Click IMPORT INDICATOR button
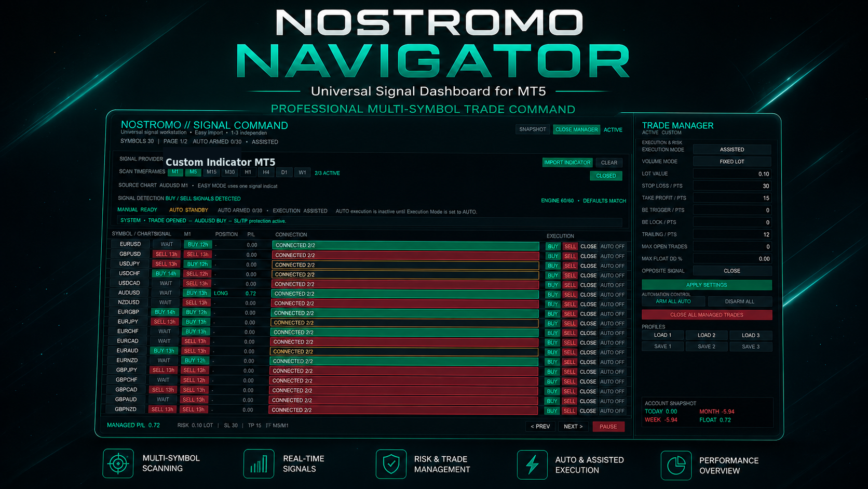868x489 pixels. pyautogui.click(x=567, y=162)
